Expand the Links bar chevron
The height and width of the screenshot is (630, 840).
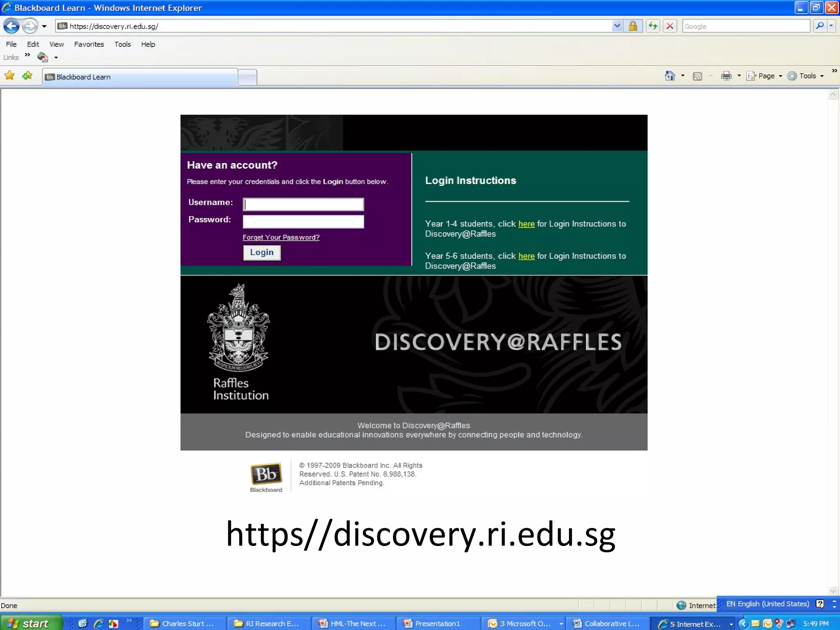(27, 55)
